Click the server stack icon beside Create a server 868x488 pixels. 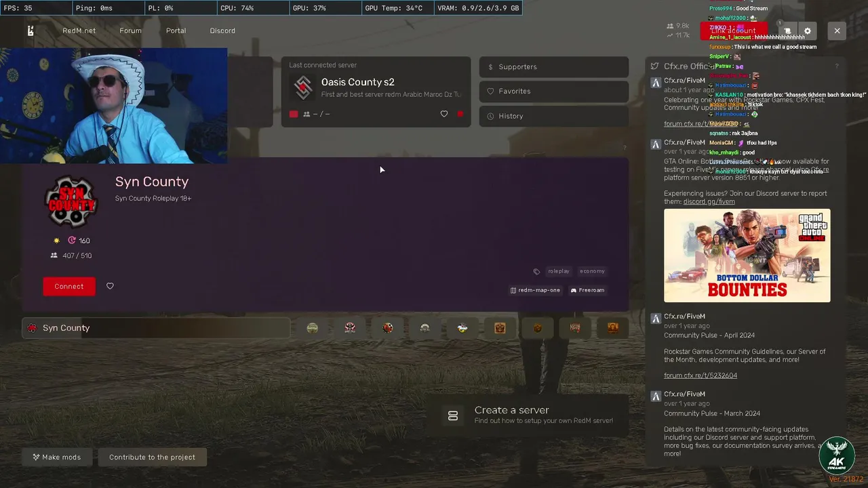(x=453, y=415)
